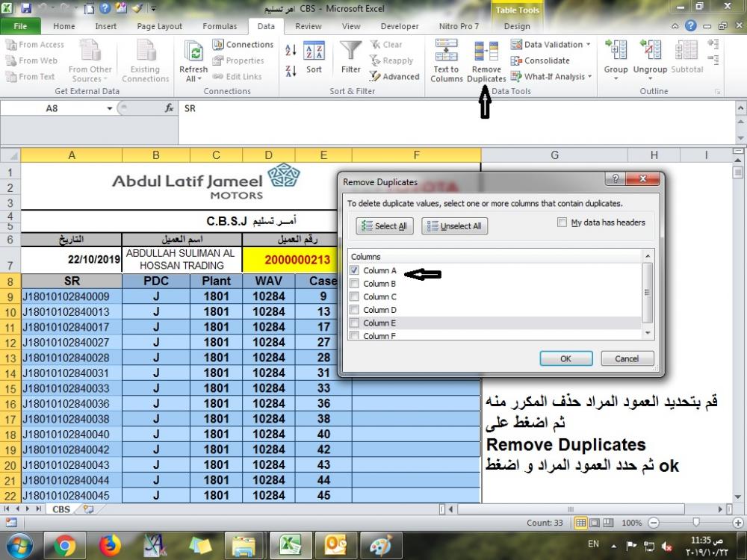747x560 pixels.
Task: Click Reapply filter icon
Action: pyautogui.click(x=391, y=60)
